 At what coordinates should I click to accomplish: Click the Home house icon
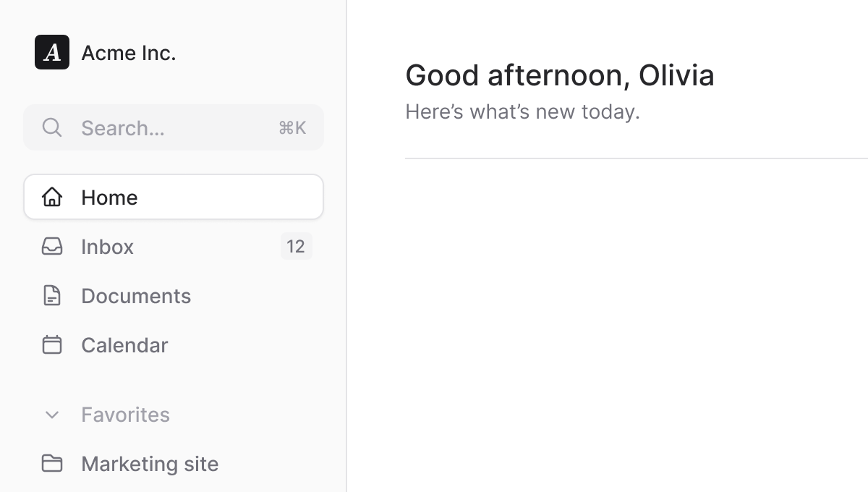click(x=52, y=197)
